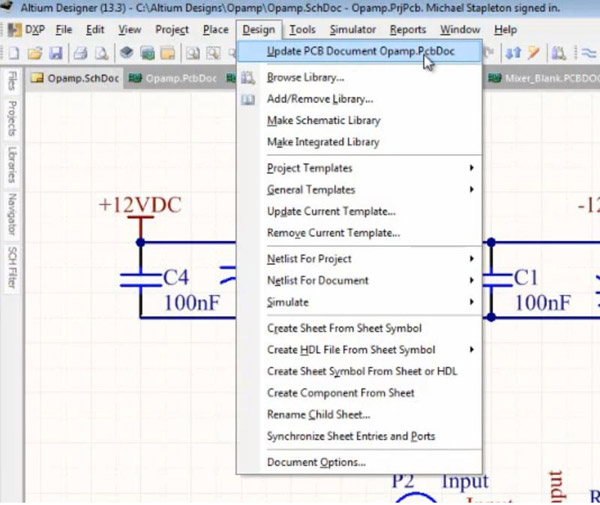Viewport: 600px width, 505px height.
Task: Click the Print Preview magnifier-page icon
Action: point(101,53)
